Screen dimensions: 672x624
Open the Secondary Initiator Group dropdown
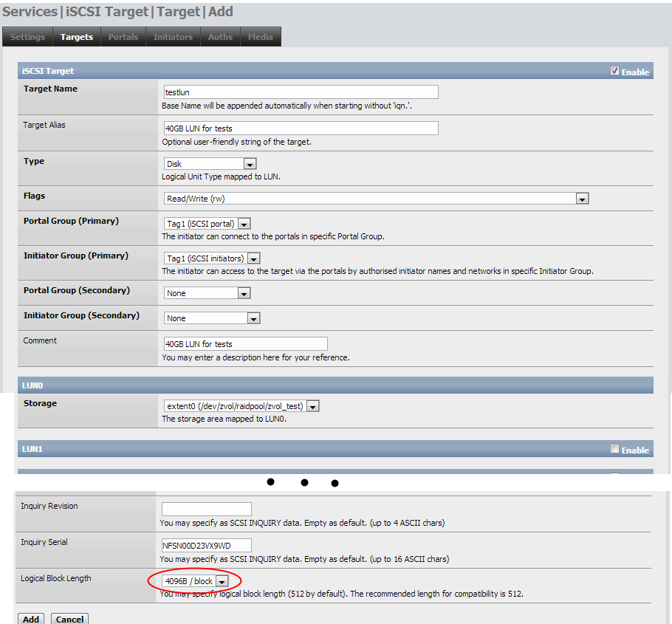[x=212, y=318]
